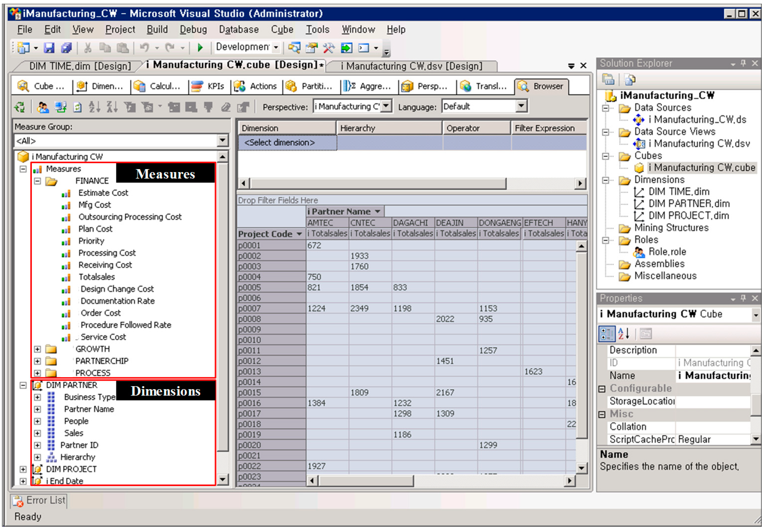Click the Reconnect icon in browser toolbar
This screenshot has height=532, width=765.
click(20, 107)
